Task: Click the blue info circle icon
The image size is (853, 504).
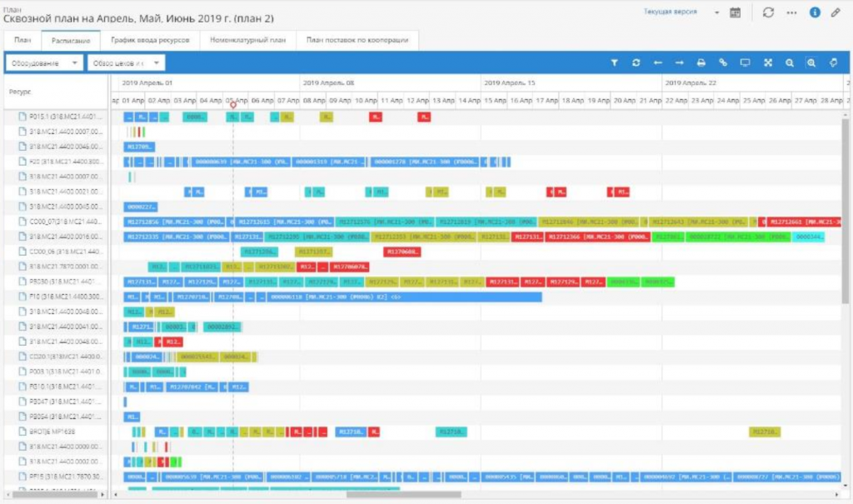Action: pos(815,12)
